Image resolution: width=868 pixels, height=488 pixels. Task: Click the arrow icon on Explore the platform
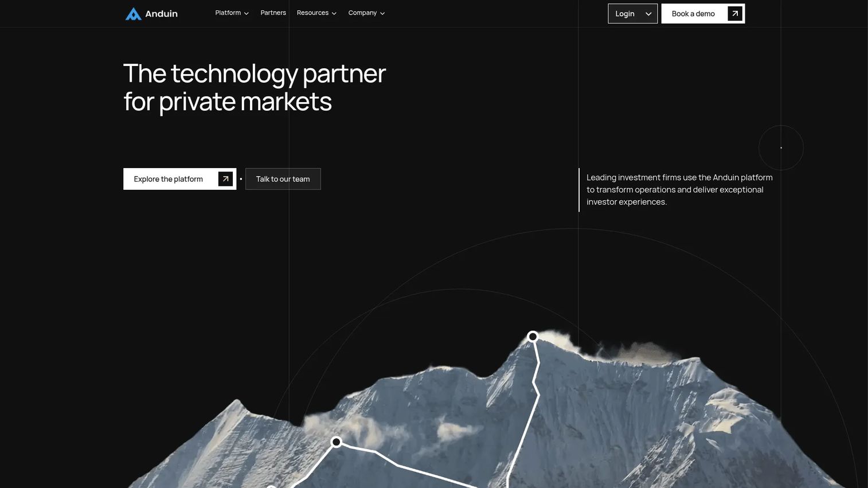pos(226,179)
